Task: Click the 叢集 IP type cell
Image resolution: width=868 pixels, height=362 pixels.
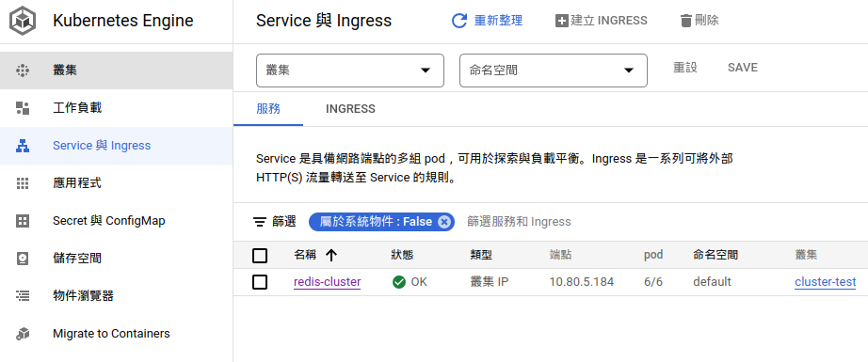Action: (x=490, y=282)
